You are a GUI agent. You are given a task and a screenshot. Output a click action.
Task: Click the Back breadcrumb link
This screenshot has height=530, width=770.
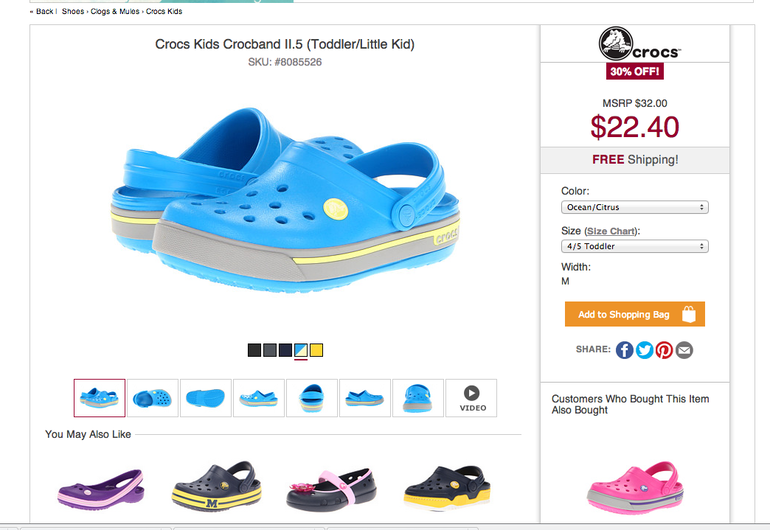pyautogui.click(x=43, y=11)
